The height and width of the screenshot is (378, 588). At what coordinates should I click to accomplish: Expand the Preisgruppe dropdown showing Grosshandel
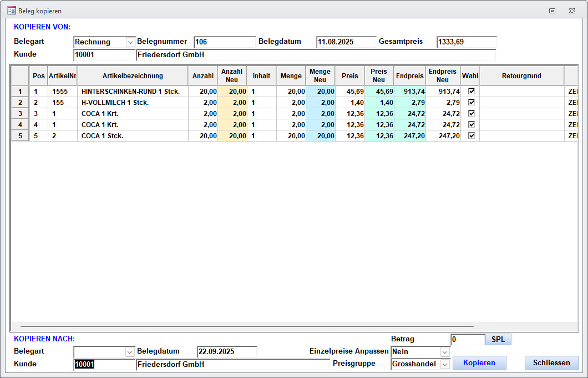click(445, 364)
